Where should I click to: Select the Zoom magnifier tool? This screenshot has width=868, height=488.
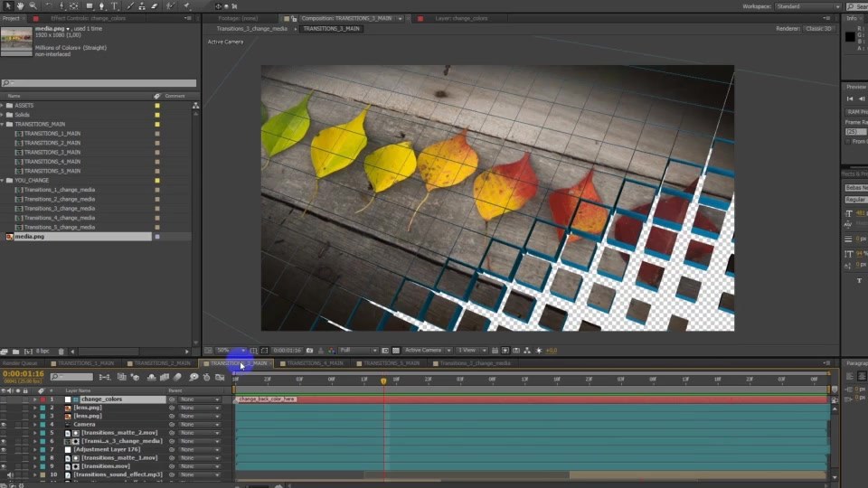point(33,6)
